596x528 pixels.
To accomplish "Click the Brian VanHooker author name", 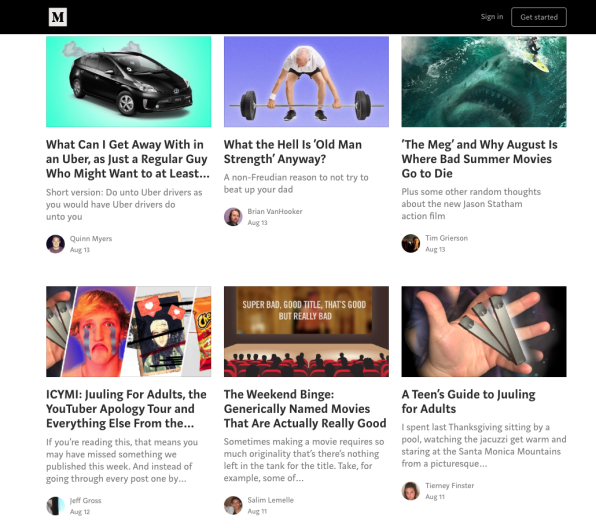I will click(x=275, y=211).
